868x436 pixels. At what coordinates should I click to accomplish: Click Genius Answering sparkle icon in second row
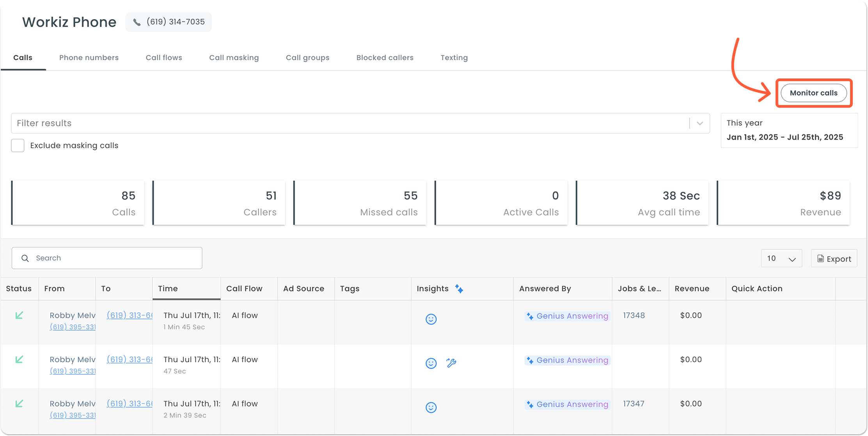point(530,360)
